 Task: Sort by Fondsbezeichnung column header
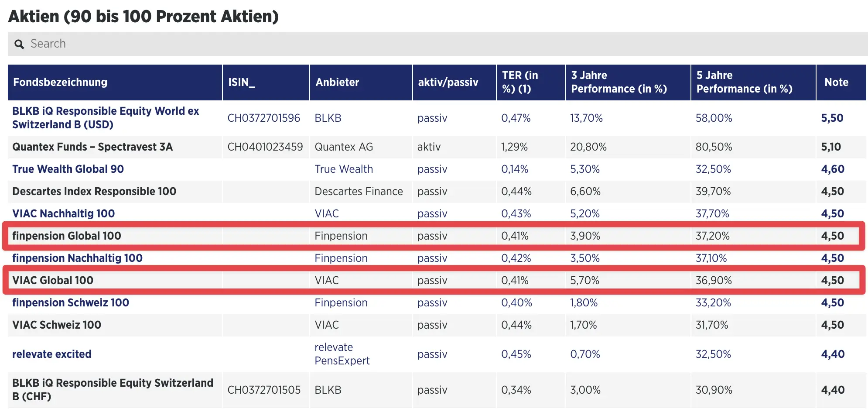(x=60, y=82)
